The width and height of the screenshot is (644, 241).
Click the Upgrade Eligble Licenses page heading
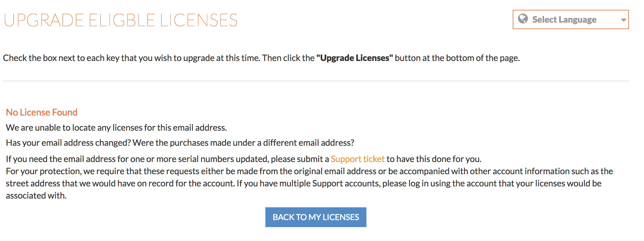[120, 20]
